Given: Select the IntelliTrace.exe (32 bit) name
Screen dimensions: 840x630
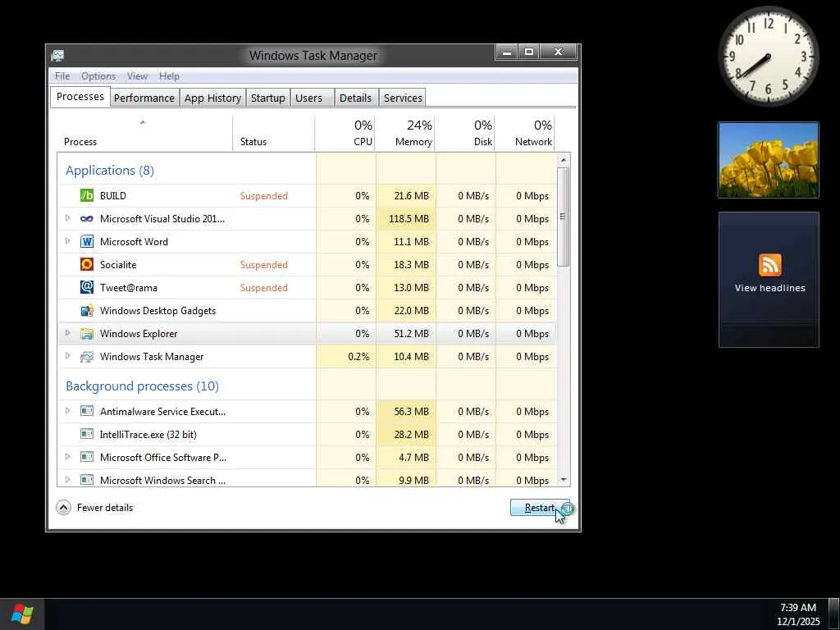Looking at the screenshot, I should pyautogui.click(x=148, y=435).
